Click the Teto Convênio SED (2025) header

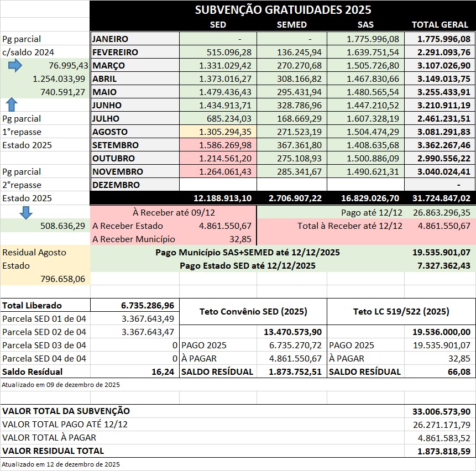point(253,312)
